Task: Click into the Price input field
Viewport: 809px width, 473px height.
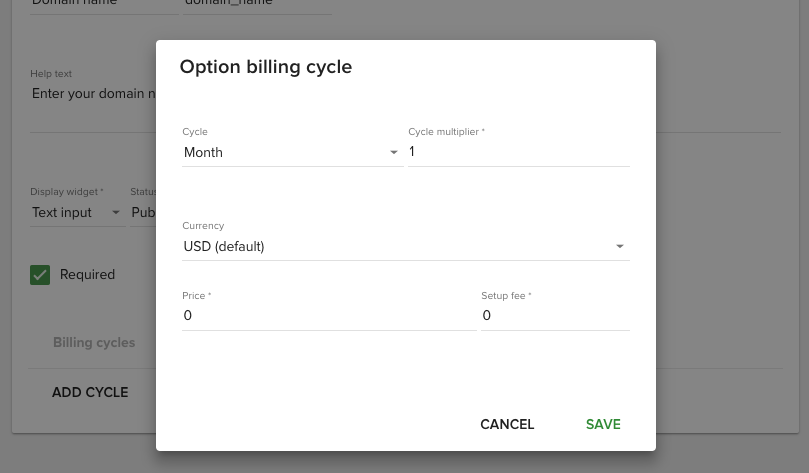Action: tap(328, 316)
